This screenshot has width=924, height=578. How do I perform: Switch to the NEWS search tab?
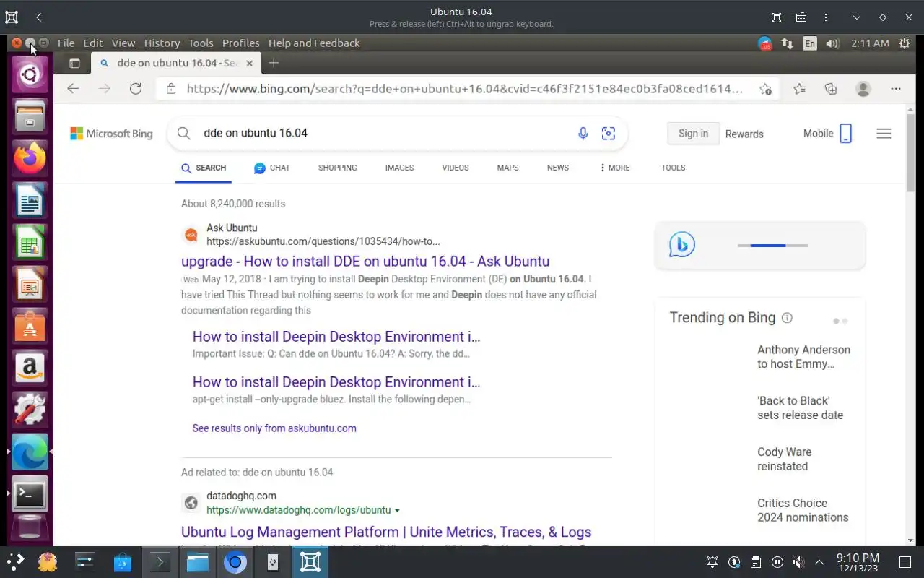(x=558, y=168)
